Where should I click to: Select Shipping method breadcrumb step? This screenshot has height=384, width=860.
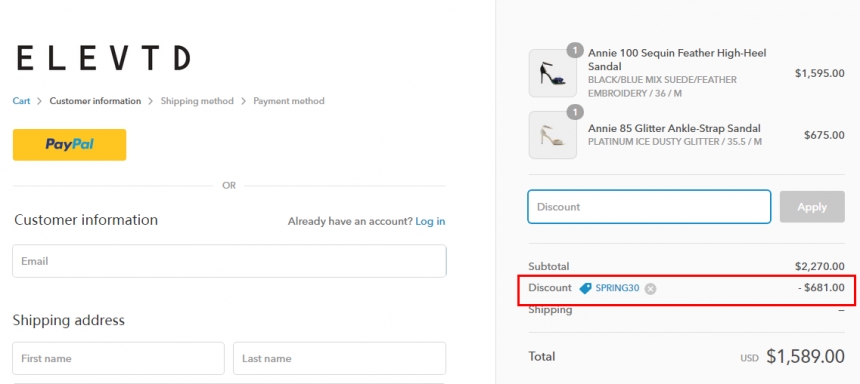pyautogui.click(x=197, y=101)
